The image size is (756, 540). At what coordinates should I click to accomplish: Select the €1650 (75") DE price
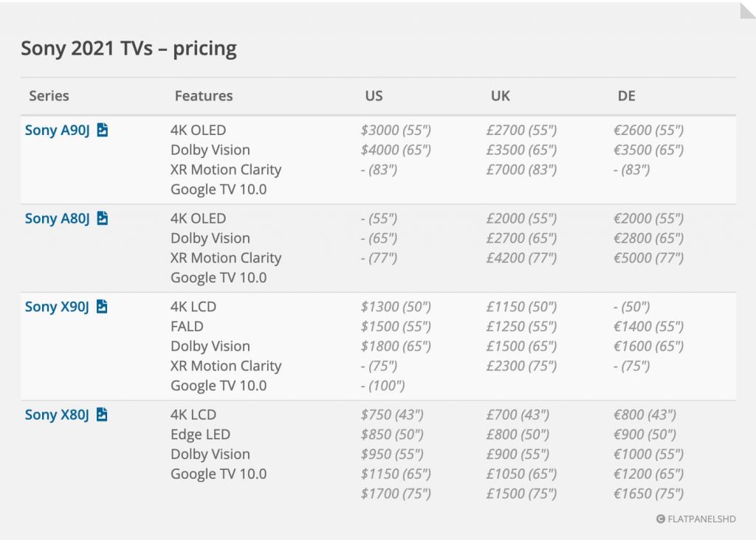click(x=648, y=494)
